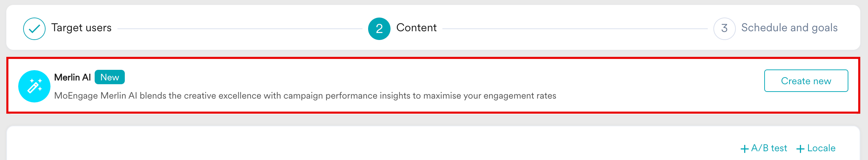Click the step 3 circle icon

tap(724, 29)
